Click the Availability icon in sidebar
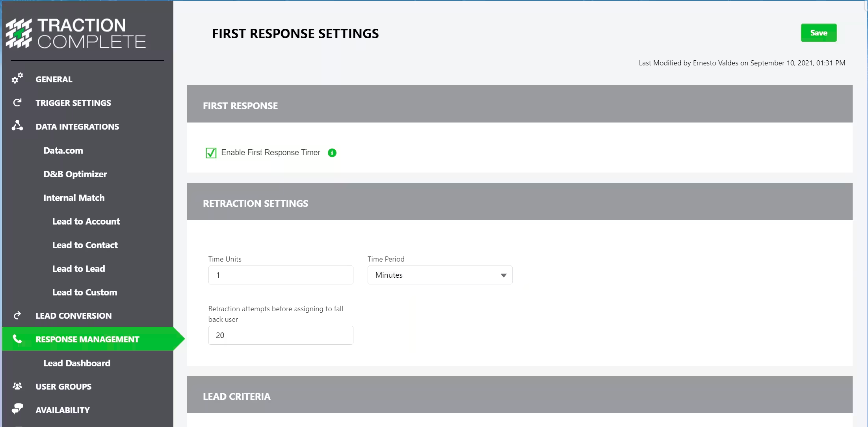This screenshot has height=427, width=868. tap(17, 409)
